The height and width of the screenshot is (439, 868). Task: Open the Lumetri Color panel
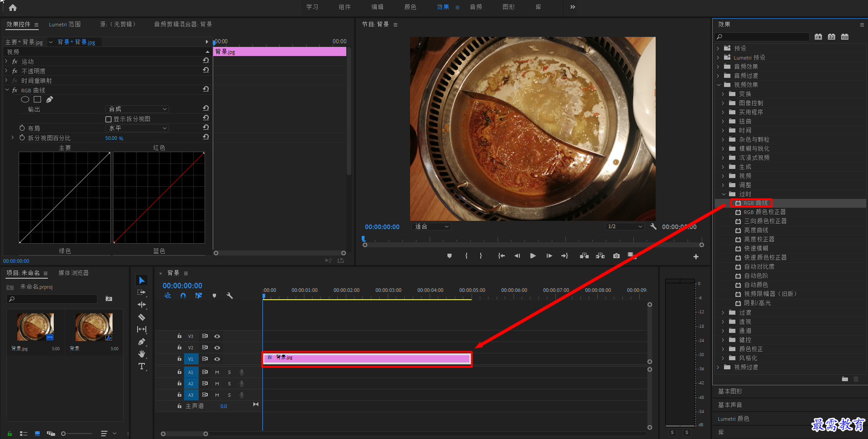733,419
